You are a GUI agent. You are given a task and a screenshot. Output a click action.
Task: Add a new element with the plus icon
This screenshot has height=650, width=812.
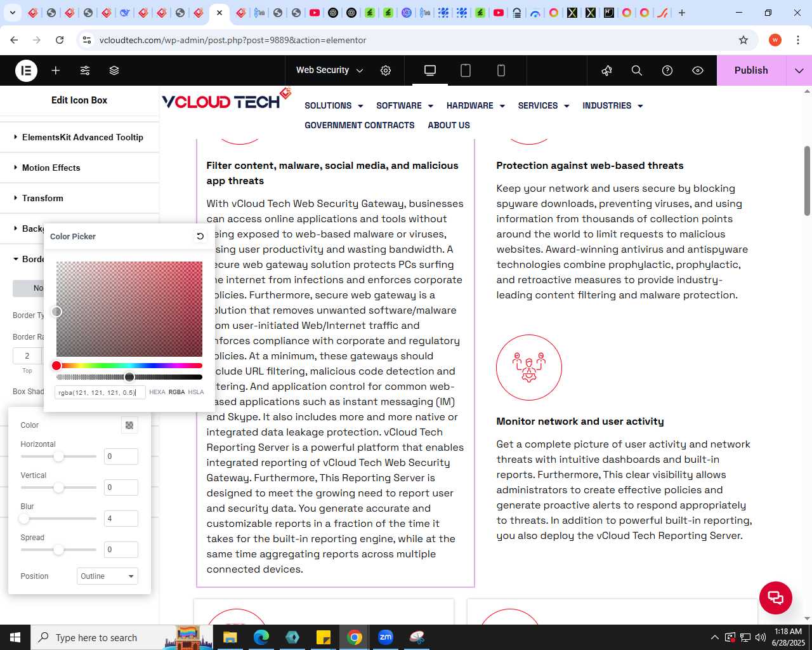[56, 70]
